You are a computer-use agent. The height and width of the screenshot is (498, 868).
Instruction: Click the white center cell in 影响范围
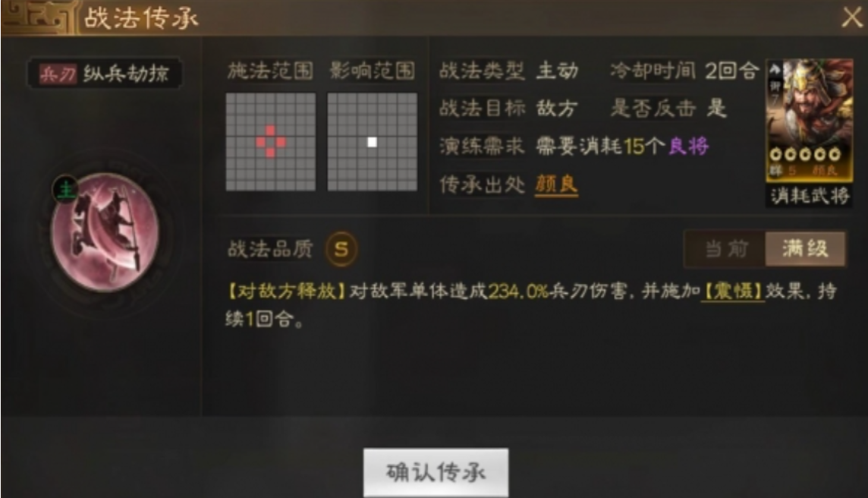(372, 142)
